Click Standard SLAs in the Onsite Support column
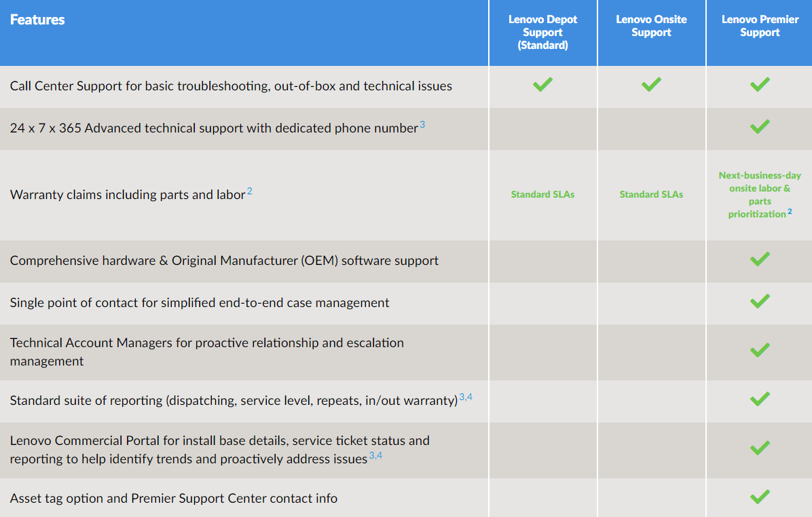Image resolution: width=812 pixels, height=517 pixels. pos(651,194)
